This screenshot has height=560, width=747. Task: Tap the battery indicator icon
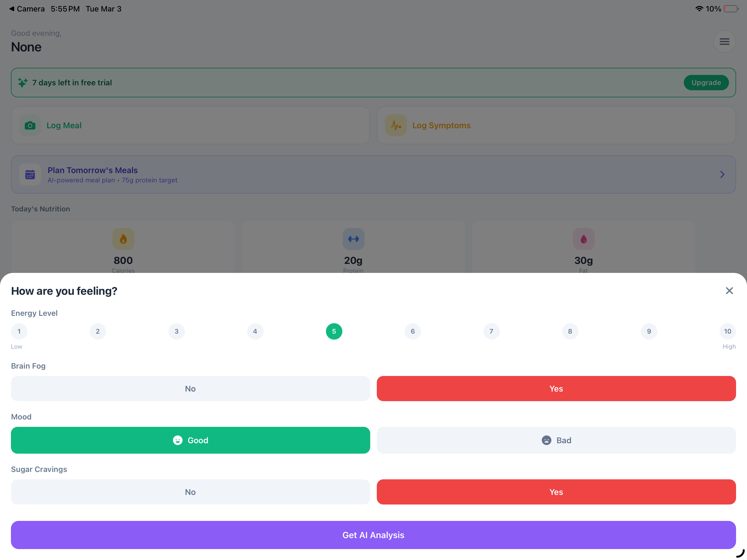click(x=731, y=9)
